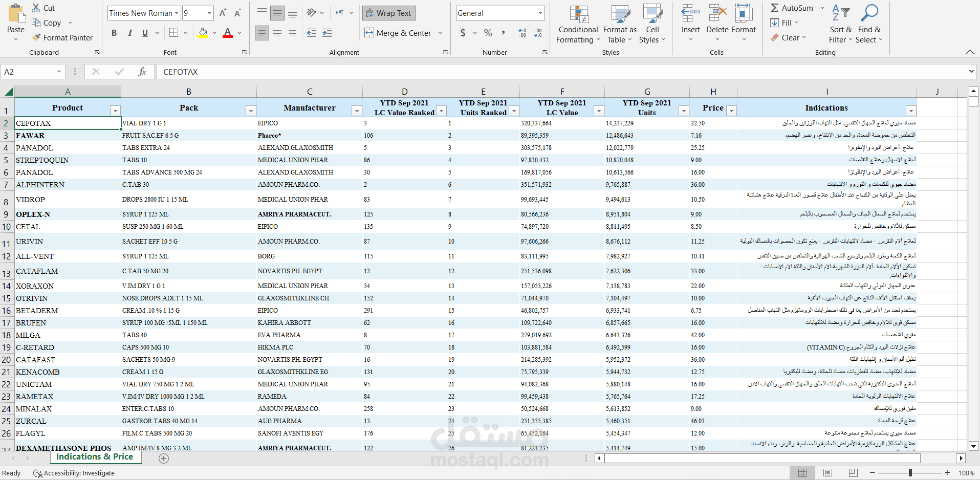This screenshot has width=980, height=480.
Task: Apply the yellow fill color
Action: [203, 33]
